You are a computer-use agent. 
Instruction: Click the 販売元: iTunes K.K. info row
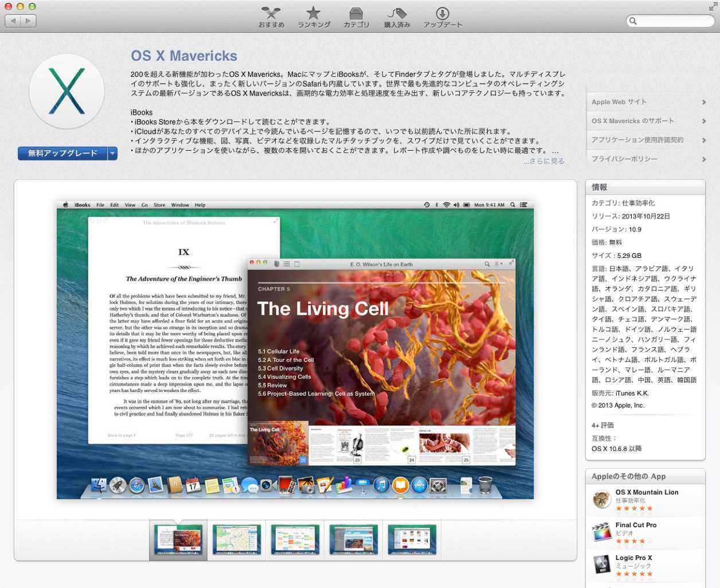(620, 393)
